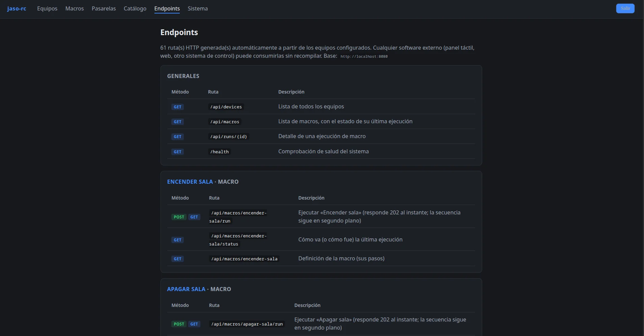Select the /api/macros/apagar-sala/run route
The height and width of the screenshot is (336, 644).
(x=247, y=324)
